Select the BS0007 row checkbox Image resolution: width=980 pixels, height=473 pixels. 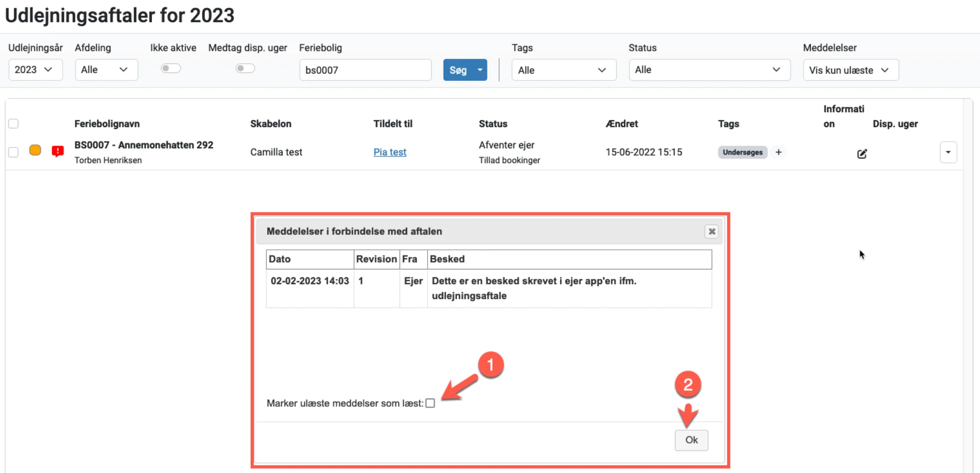pyautogui.click(x=13, y=152)
